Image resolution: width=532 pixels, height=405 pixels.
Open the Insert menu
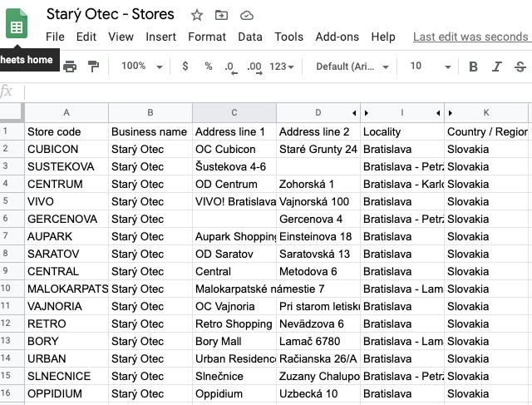pyautogui.click(x=160, y=37)
